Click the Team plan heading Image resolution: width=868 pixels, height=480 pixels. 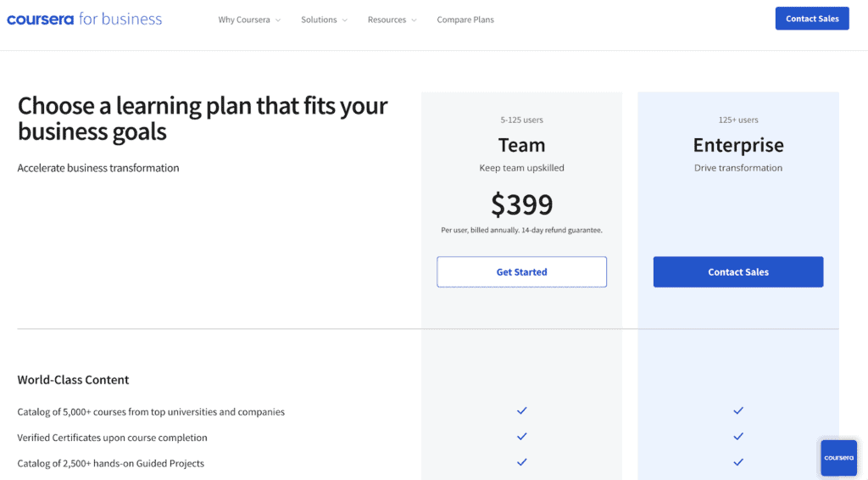tap(521, 145)
